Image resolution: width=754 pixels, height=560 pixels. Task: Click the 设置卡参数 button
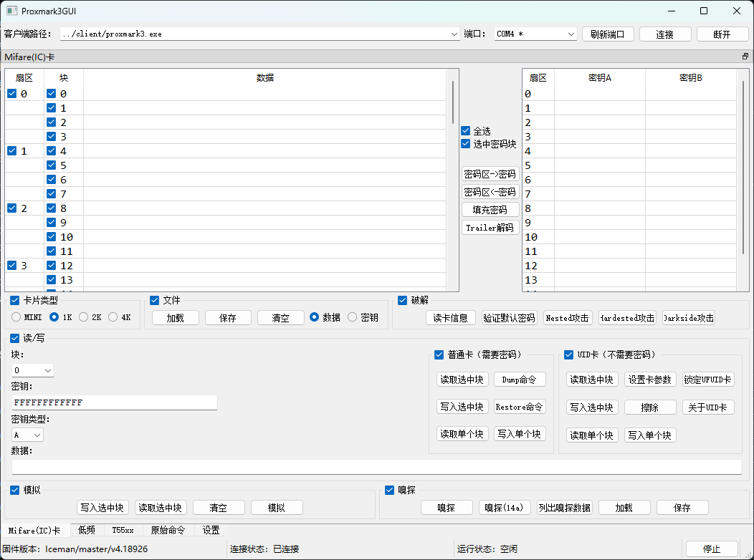pyautogui.click(x=649, y=380)
